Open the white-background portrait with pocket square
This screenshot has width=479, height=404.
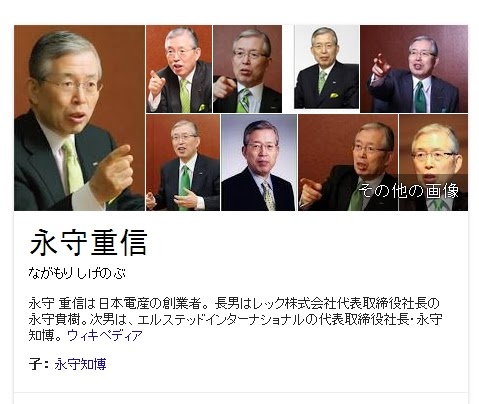pyautogui.click(x=326, y=67)
